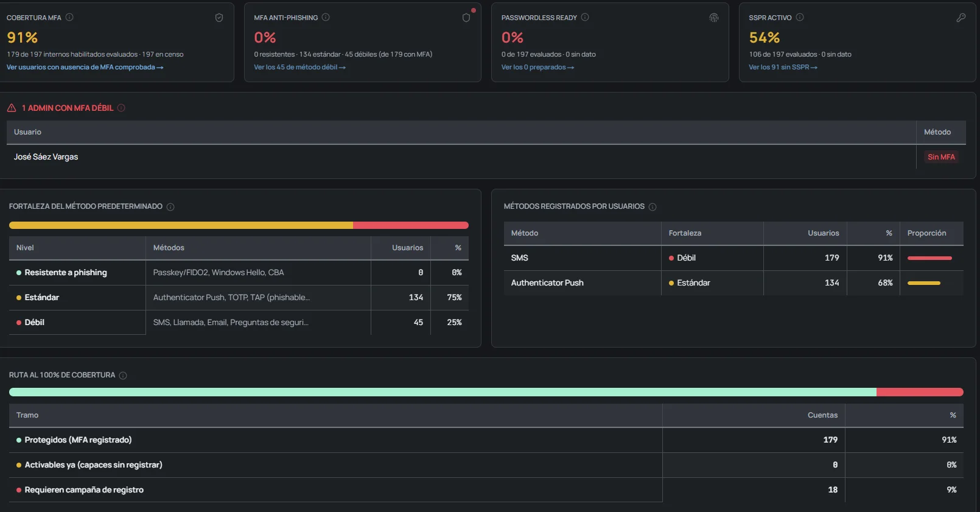Click the red proportion bar in the SMS row
The width and height of the screenshot is (980, 512).
929,258
